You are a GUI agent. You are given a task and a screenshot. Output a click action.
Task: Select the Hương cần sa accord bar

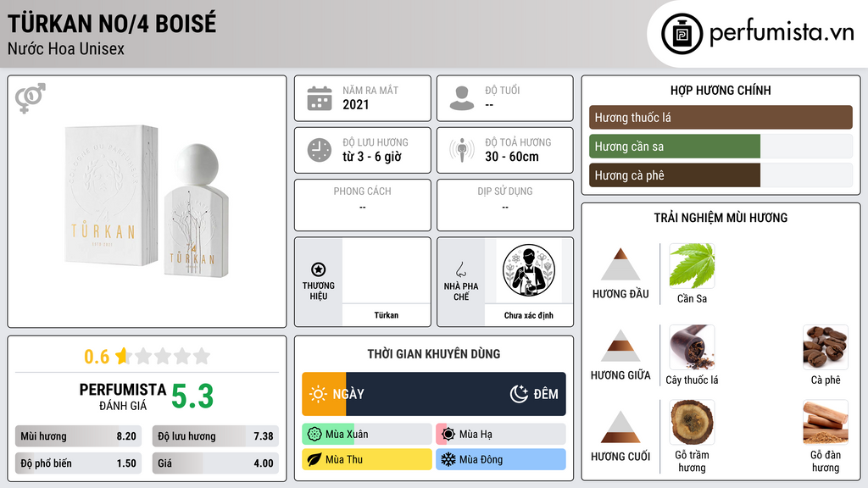pyautogui.click(x=721, y=147)
